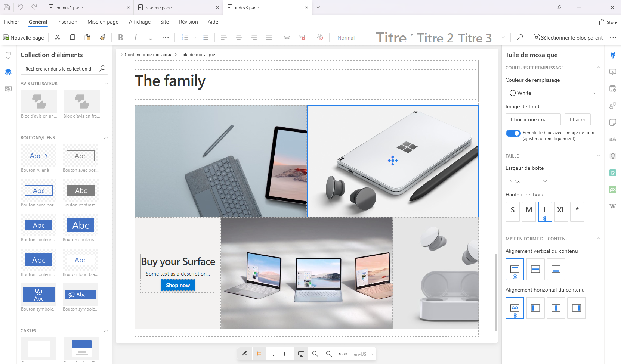Click Nouvelle page button
621x364 pixels.
(x=24, y=37)
